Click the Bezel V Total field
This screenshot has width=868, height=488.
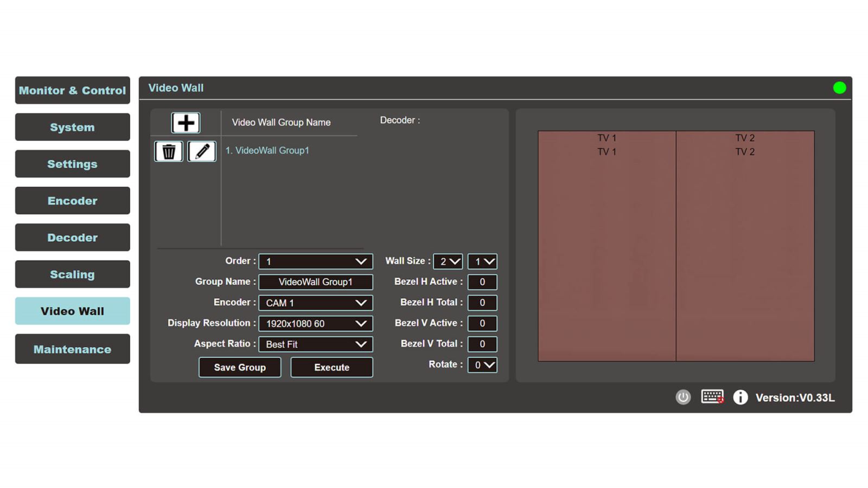point(482,344)
